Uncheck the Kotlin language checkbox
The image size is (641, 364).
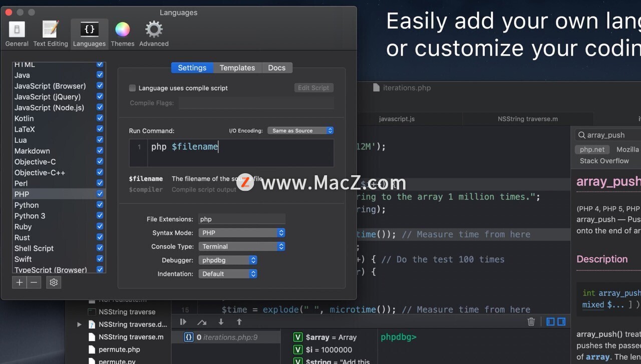[x=100, y=118]
